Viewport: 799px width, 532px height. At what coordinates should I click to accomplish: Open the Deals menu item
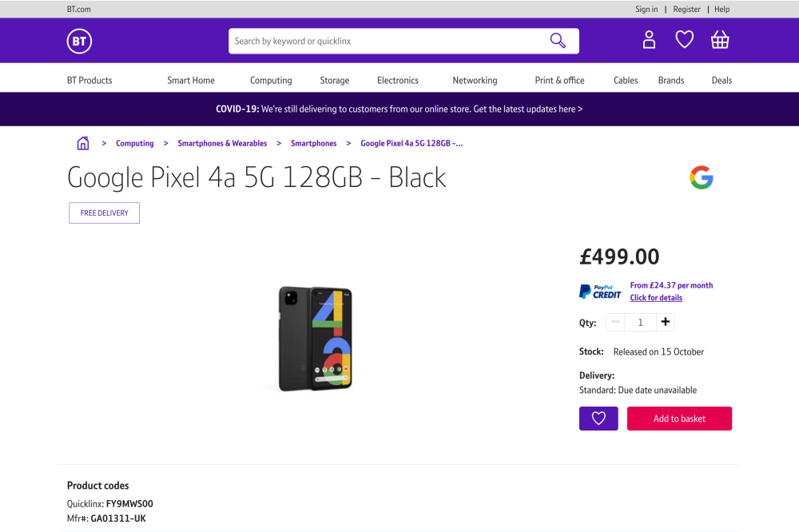[x=721, y=81]
